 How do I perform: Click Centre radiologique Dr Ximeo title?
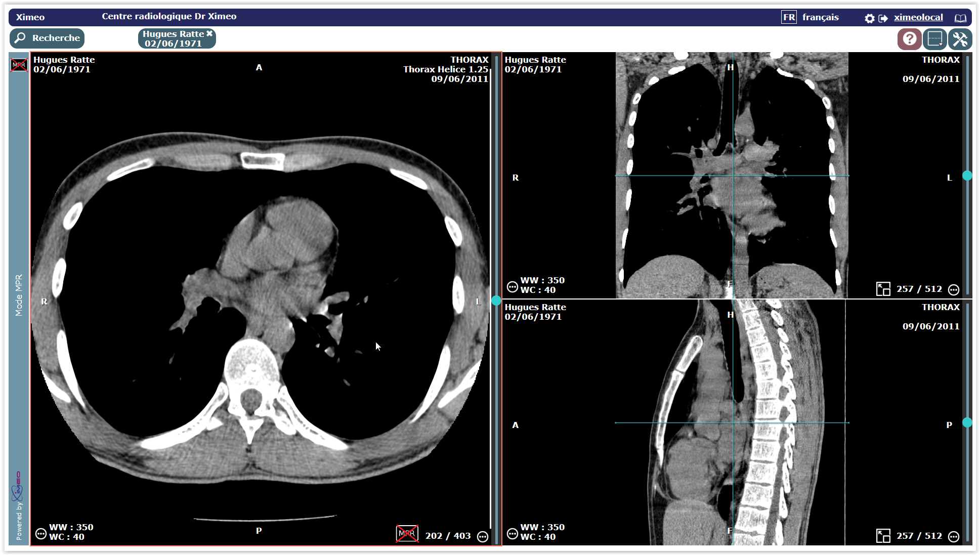click(169, 16)
